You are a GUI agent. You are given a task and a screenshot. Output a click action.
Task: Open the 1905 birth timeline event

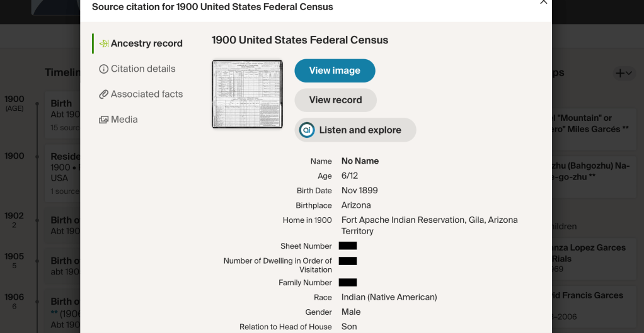click(63, 266)
